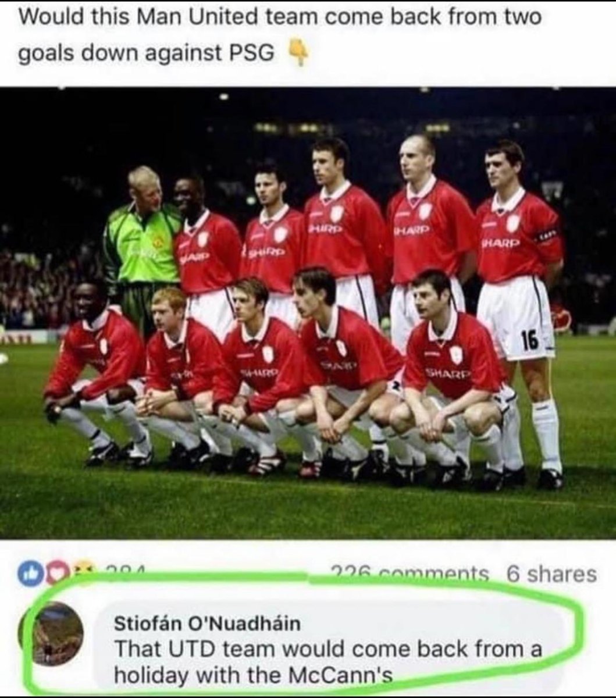Open the Stiofán O'Nuadháin name link
The width and height of the screenshot is (616, 698).
(207, 623)
